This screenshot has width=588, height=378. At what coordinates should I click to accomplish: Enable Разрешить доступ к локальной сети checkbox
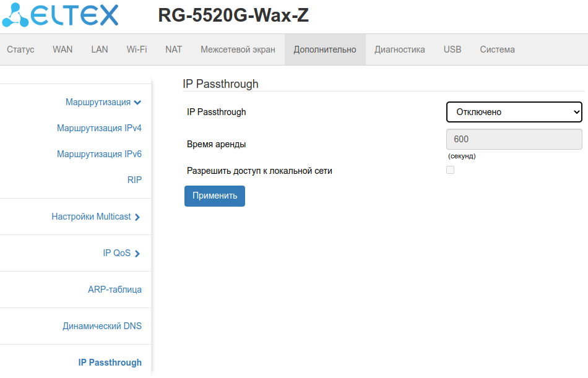450,170
